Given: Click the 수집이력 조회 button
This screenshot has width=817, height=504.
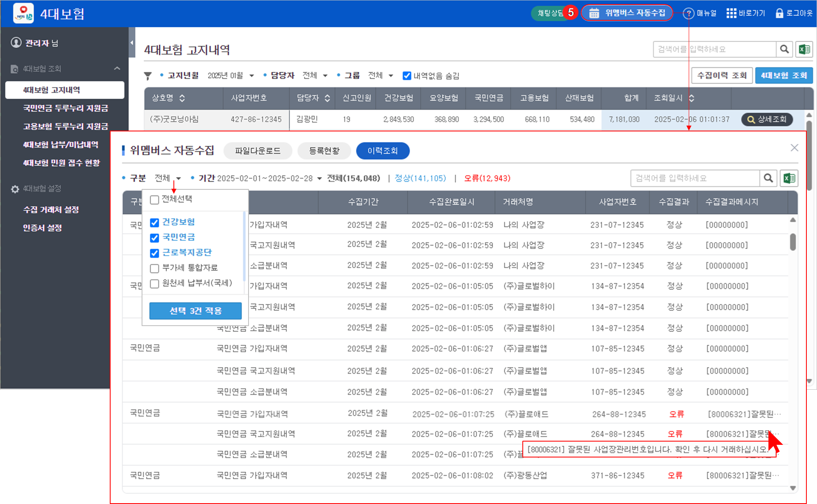Looking at the screenshot, I should 722,75.
